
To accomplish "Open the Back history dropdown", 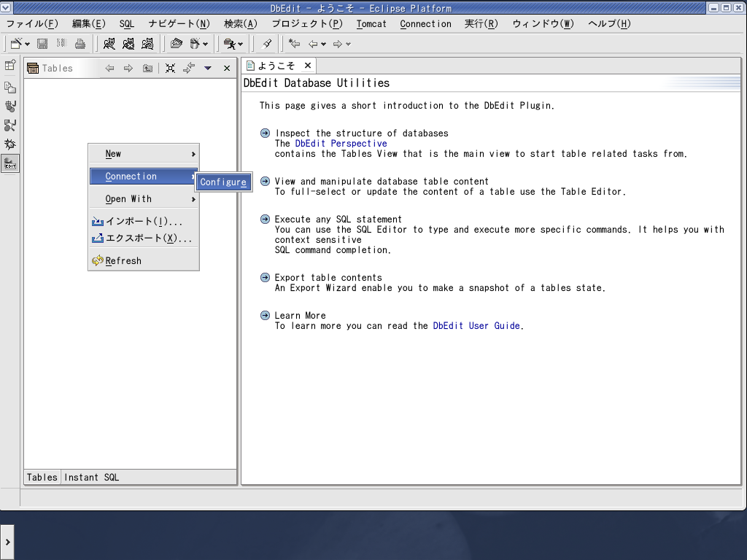I will click(x=324, y=44).
